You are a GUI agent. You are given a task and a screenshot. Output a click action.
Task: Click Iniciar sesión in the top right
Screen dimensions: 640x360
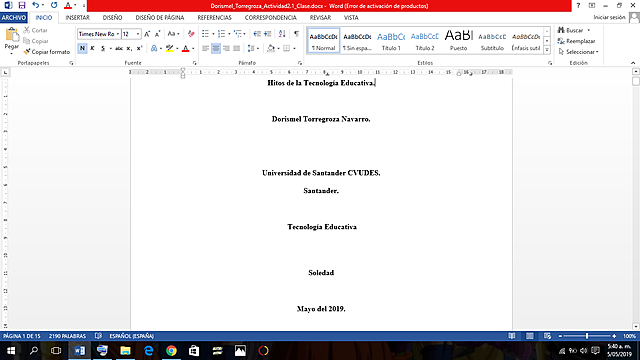(609, 17)
